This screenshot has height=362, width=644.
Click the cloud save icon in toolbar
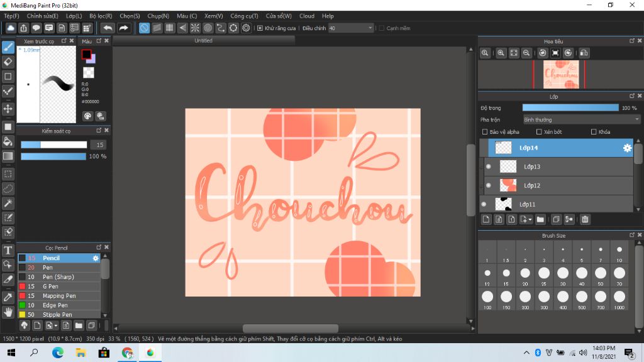(x=11, y=28)
